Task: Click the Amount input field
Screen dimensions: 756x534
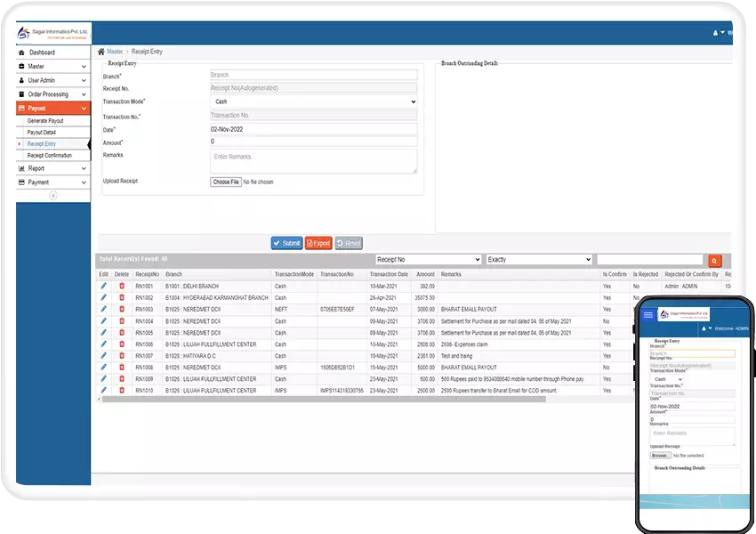Action: [313, 142]
